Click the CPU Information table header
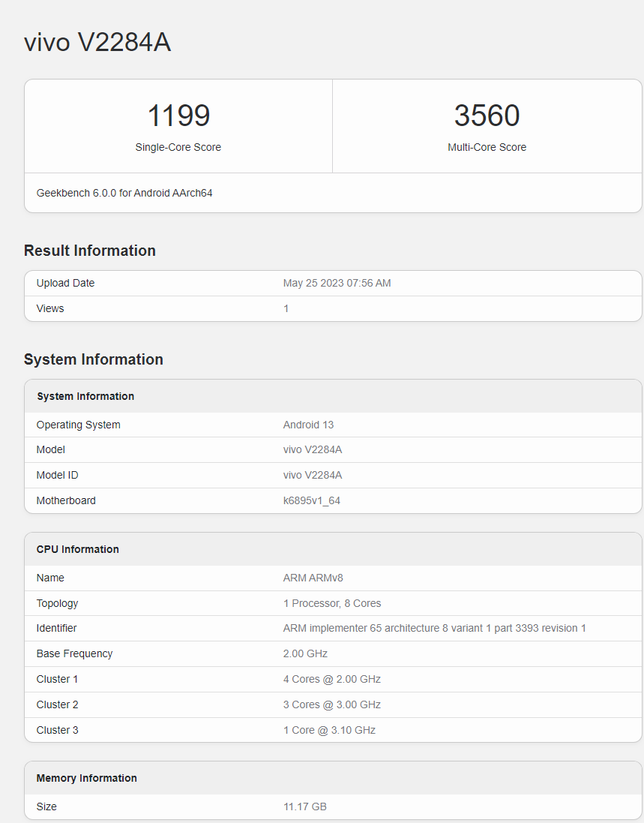Image resolution: width=644 pixels, height=823 pixels. point(78,549)
